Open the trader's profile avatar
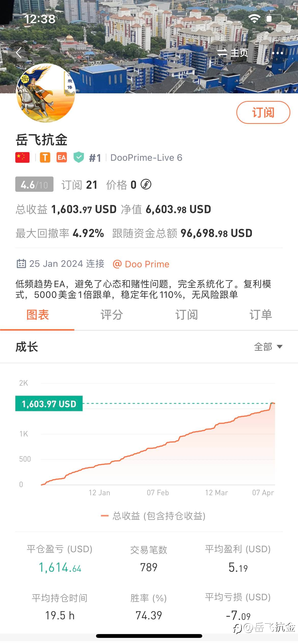Screen dimensions: 298x644 pyautogui.click(x=46, y=93)
